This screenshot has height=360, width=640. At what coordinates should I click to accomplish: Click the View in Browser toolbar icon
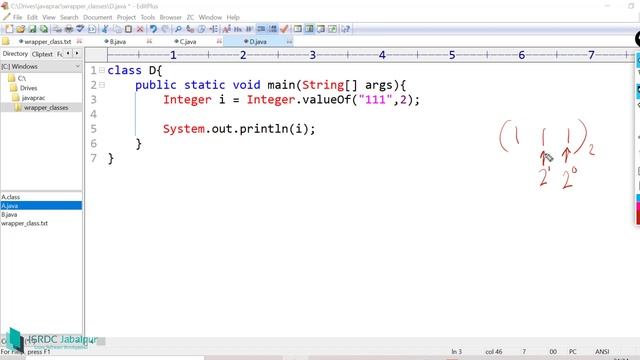92,29
